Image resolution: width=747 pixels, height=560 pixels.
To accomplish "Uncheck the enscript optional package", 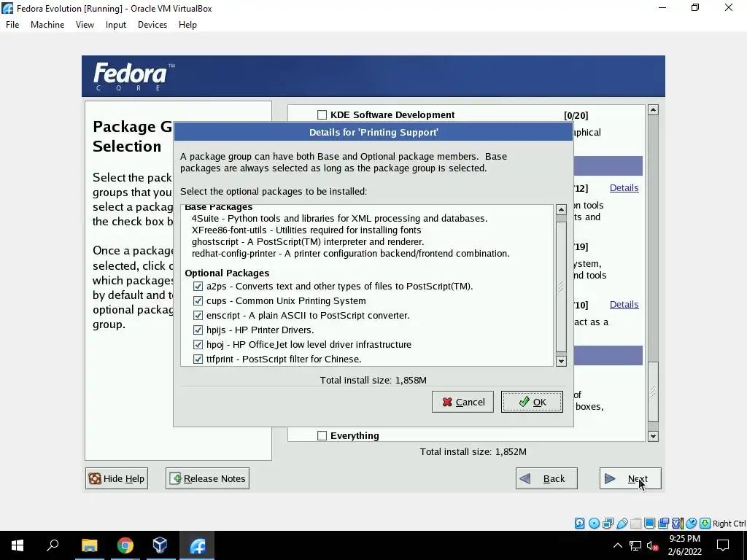I will pyautogui.click(x=198, y=315).
